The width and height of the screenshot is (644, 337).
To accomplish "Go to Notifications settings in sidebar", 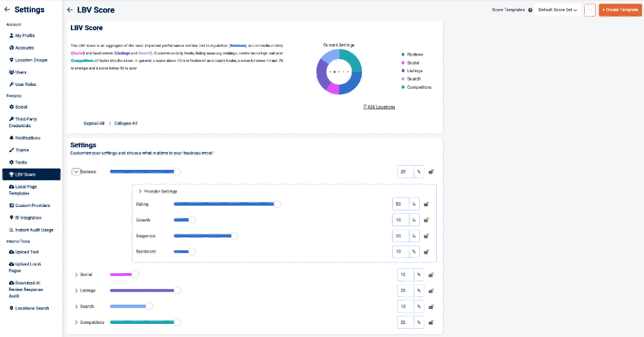I will (27, 138).
